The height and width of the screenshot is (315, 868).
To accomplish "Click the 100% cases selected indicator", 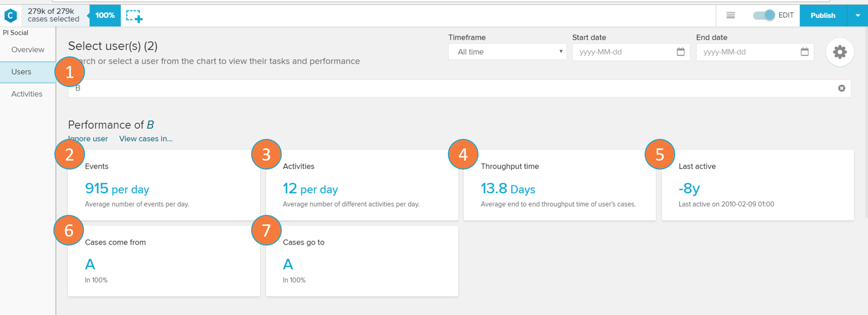I will point(105,16).
